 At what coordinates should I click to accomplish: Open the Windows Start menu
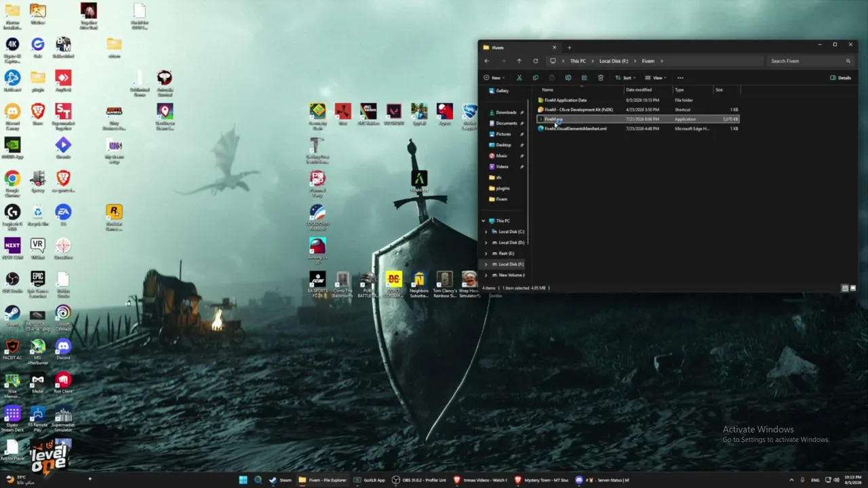(x=243, y=480)
